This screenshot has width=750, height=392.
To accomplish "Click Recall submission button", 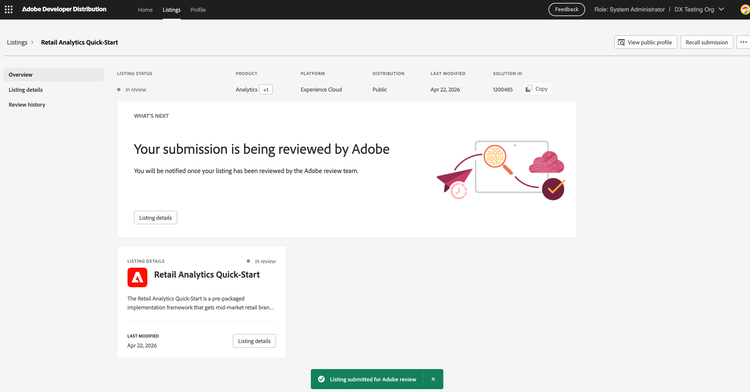I will click(706, 42).
